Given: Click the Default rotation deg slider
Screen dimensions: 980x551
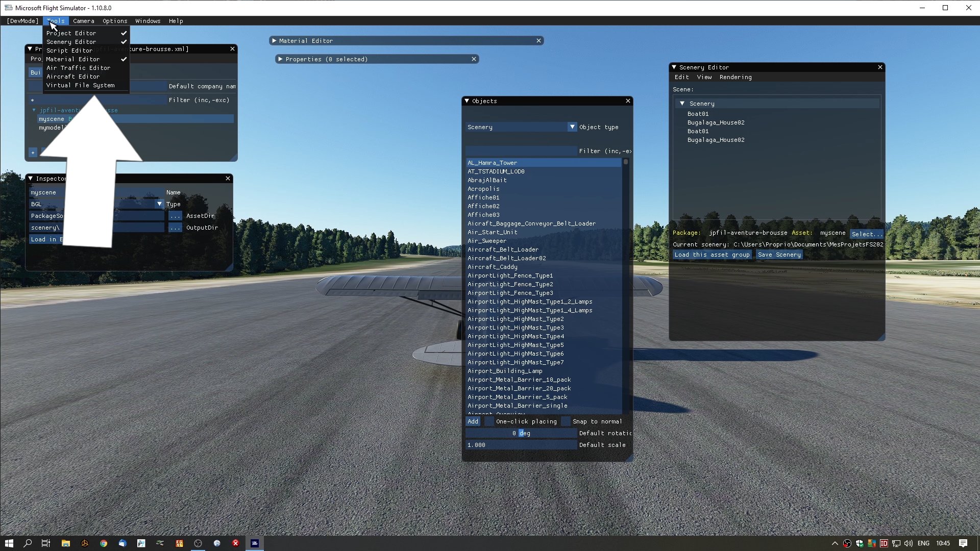Looking at the screenshot, I should (521, 433).
